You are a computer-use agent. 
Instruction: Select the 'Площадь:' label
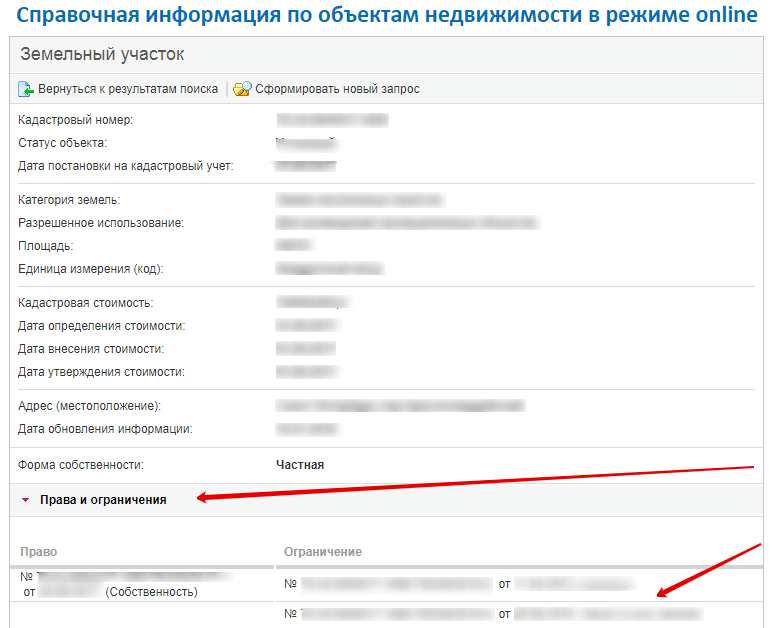coord(46,246)
